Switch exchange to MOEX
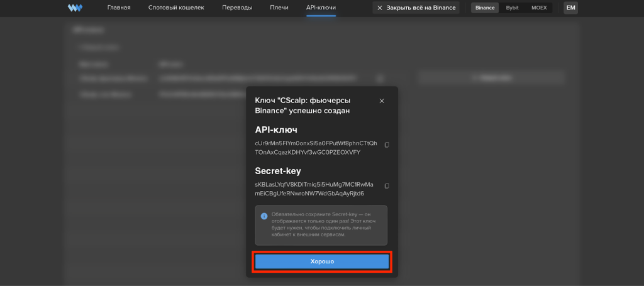 point(539,8)
